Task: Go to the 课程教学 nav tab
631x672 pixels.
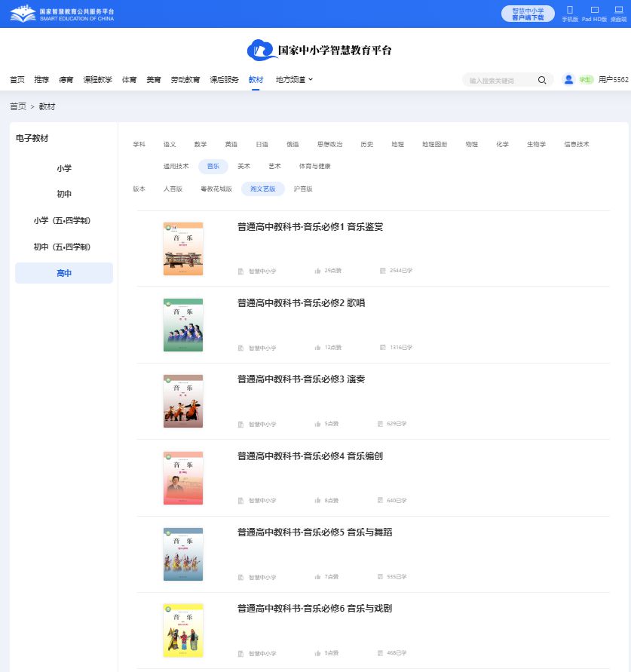Action: (97, 79)
